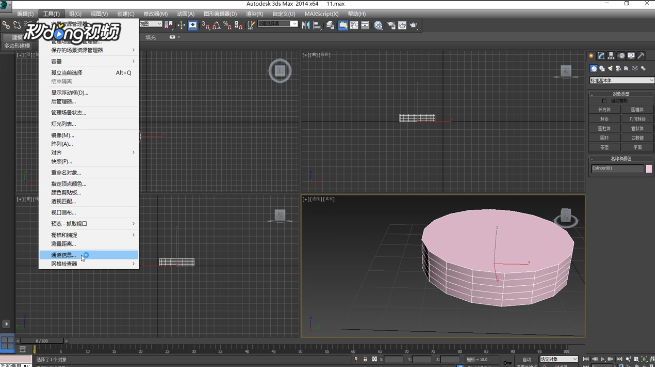Select the Shapes category icon
This screenshot has width=655, height=367.
click(x=602, y=68)
